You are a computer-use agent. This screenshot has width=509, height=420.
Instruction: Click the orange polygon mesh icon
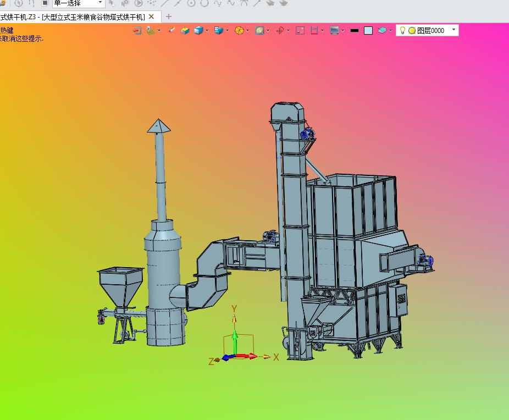coord(239,30)
